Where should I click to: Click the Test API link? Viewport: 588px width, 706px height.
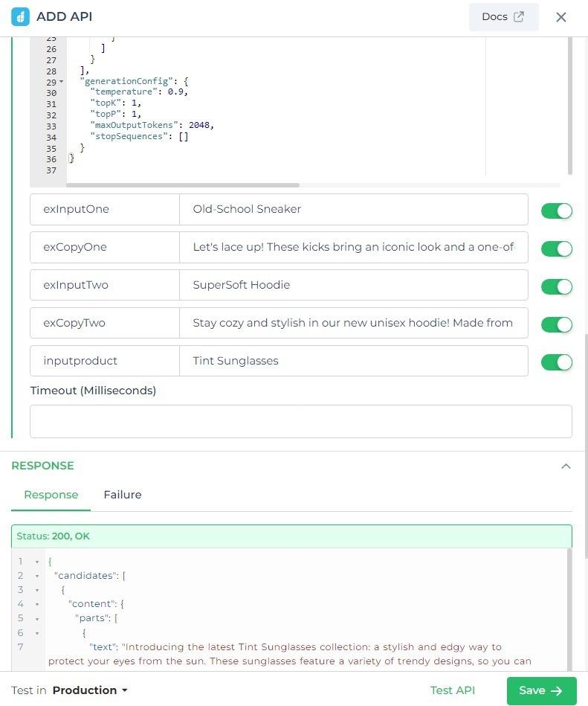[x=452, y=690]
